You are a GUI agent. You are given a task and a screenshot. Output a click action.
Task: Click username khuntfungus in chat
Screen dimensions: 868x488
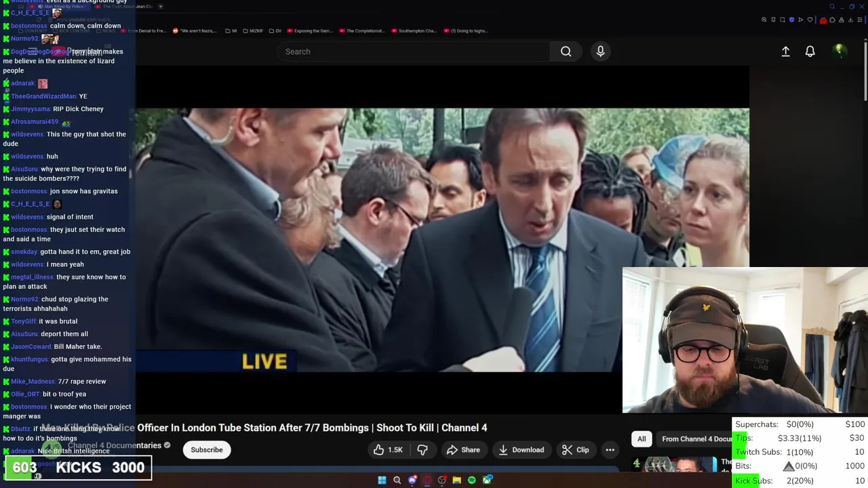(x=29, y=359)
